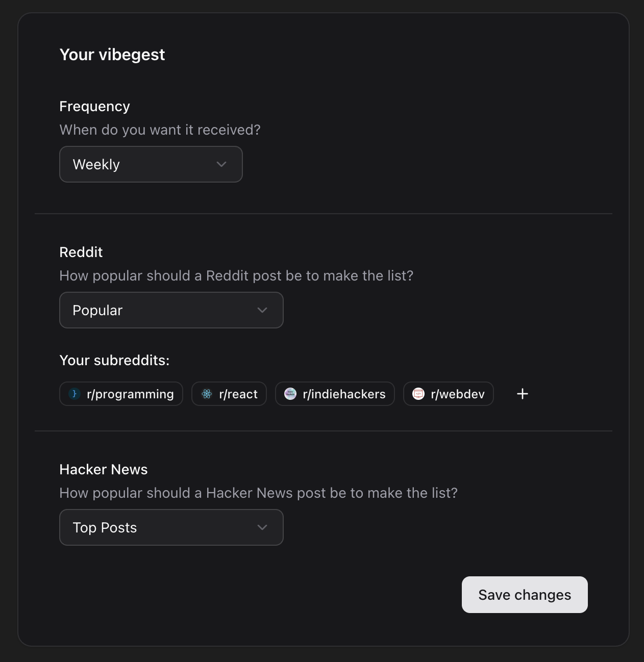
Task: Click the React logo on the r/react chip
Action: 206,394
